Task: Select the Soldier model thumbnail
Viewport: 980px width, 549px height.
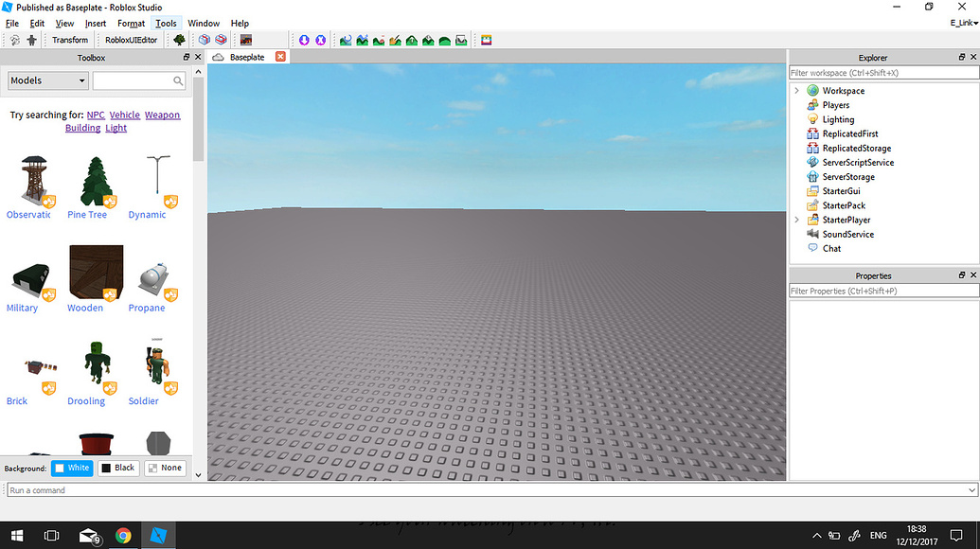Action: coord(156,367)
